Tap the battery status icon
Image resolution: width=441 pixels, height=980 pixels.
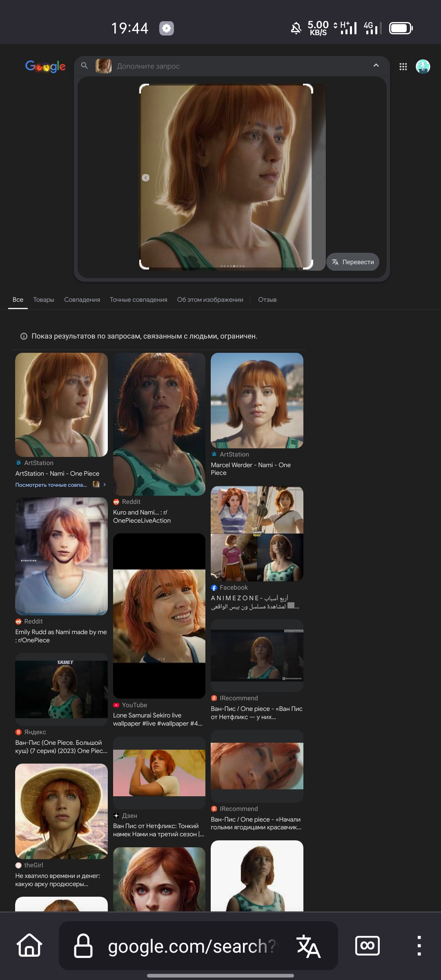coord(401,28)
